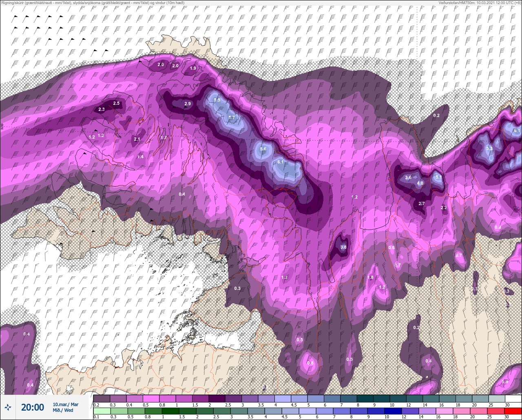This screenshot has height=420, width=522.
Task: Click the 2.3 precipitation value on map
Action: point(102,109)
